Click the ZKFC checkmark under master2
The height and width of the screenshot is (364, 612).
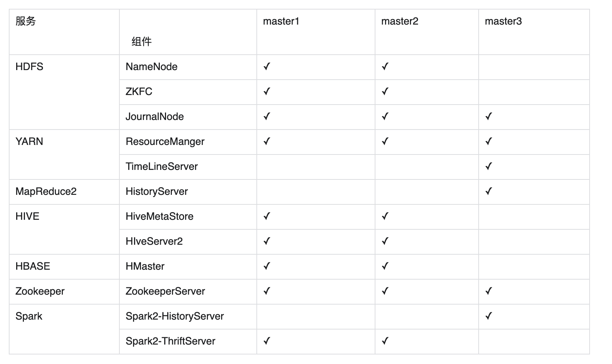[x=385, y=91]
